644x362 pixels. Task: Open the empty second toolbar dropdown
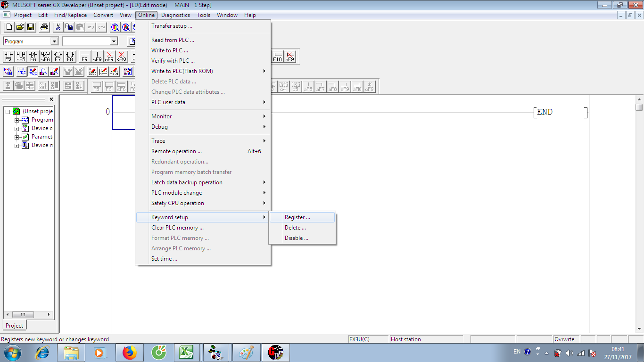tap(114, 41)
